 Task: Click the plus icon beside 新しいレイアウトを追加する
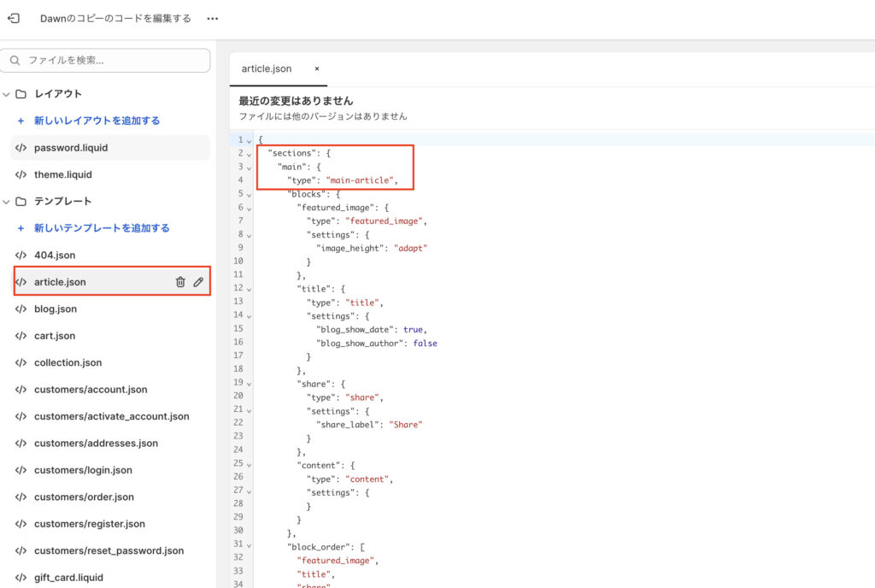21,121
